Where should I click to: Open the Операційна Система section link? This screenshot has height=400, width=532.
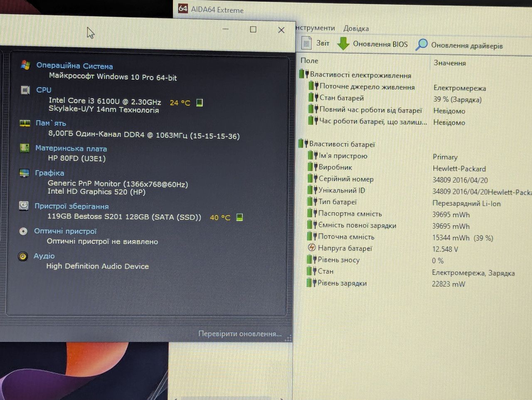[74, 66]
